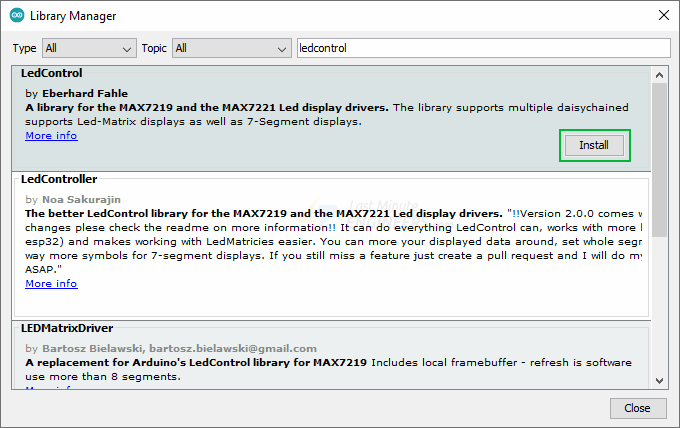Click author name Eberhard Fahle

pos(85,94)
